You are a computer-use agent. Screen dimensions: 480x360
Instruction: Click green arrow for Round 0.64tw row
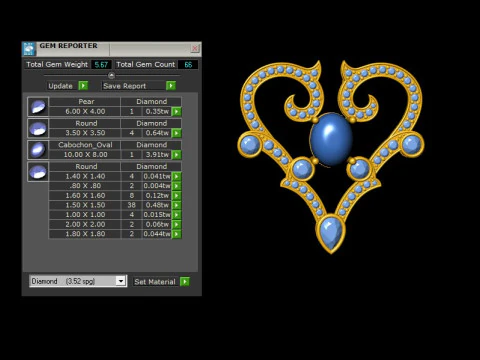176,133
